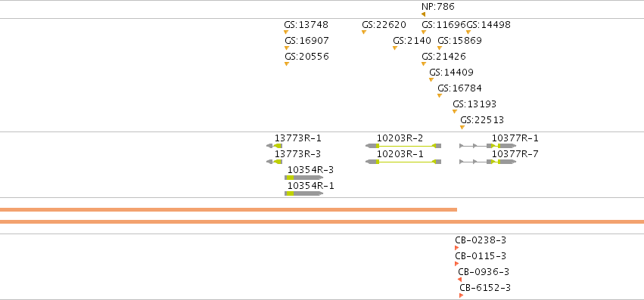
Task: Select the GS:13748 insertion triangle
Action: 286,32
